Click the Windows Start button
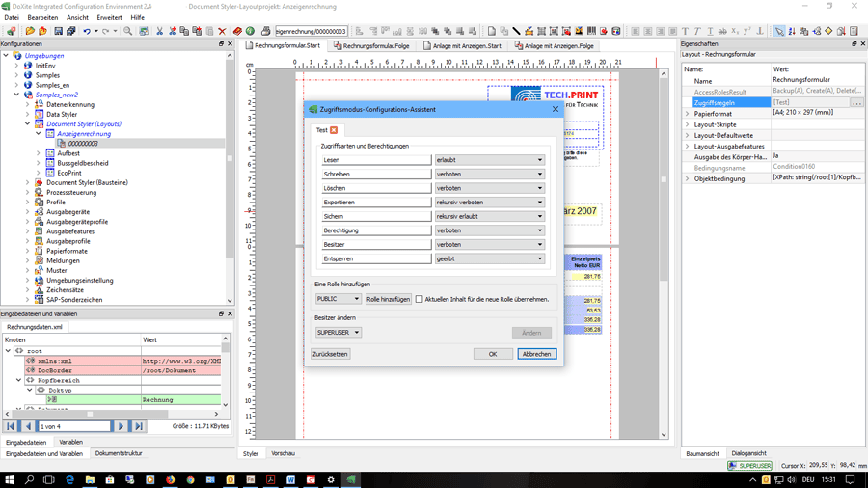Viewport: 868px width, 488px height. point(10,479)
